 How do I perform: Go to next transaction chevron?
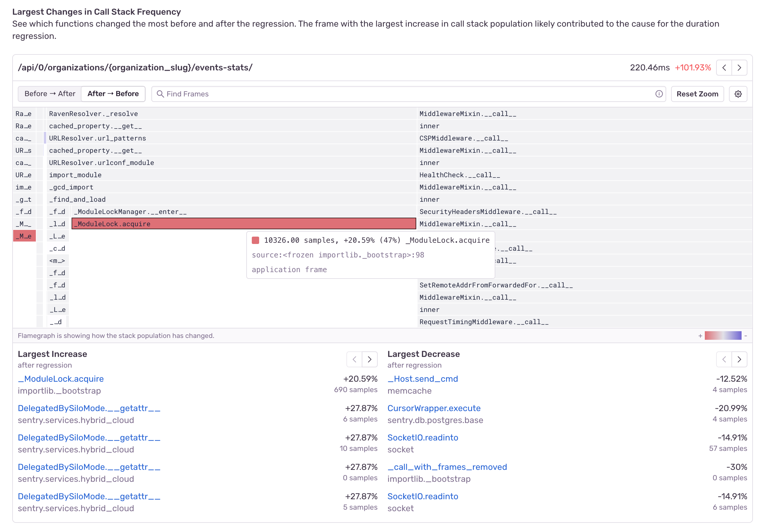[739, 68]
